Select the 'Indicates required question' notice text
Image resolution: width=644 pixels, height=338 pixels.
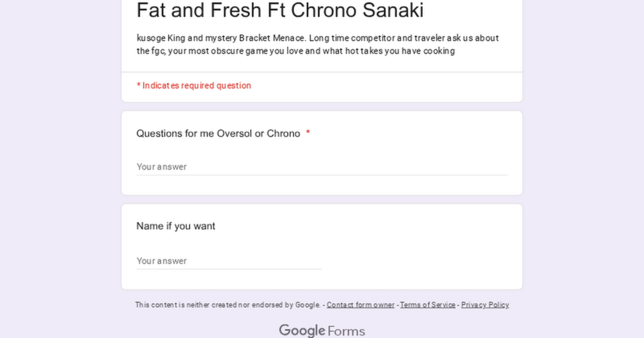196,86
